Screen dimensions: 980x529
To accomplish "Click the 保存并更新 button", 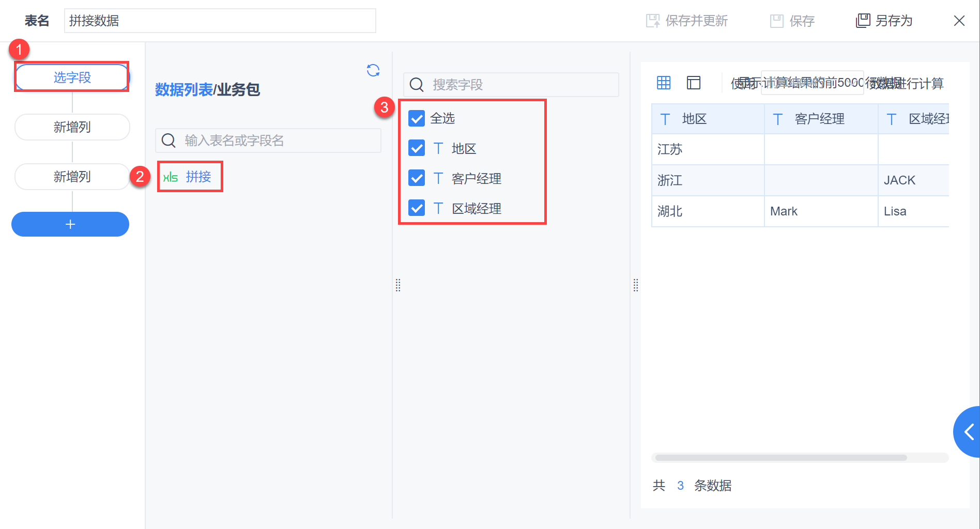I will click(x=687, y=21).
